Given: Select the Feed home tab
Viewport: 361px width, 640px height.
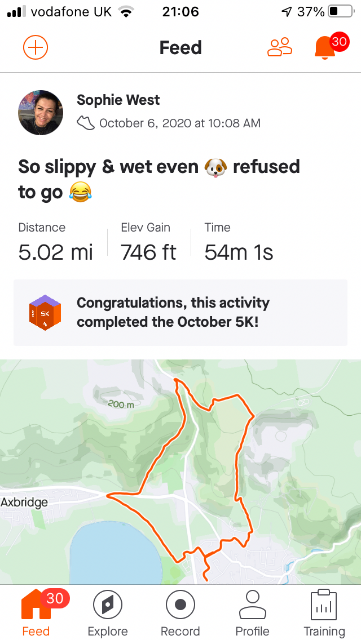Looking at the screenshot, I should point(36,613).
